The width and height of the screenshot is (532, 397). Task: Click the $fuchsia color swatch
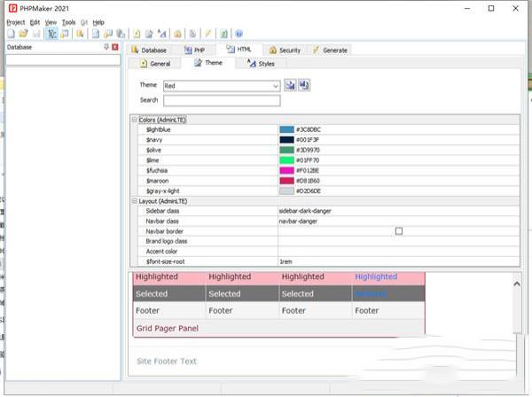(x=286, y=168)
